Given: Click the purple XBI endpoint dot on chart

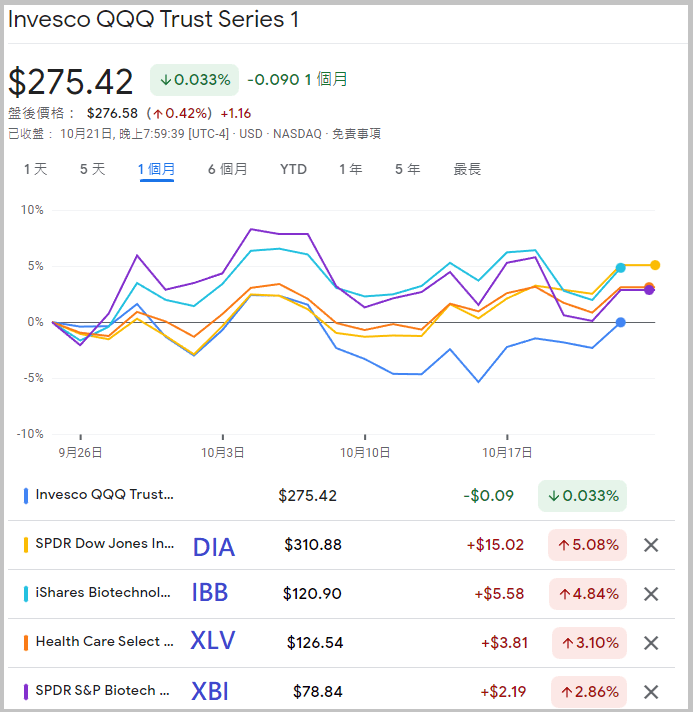Looking at the screenshot, I should coord(649,290).
